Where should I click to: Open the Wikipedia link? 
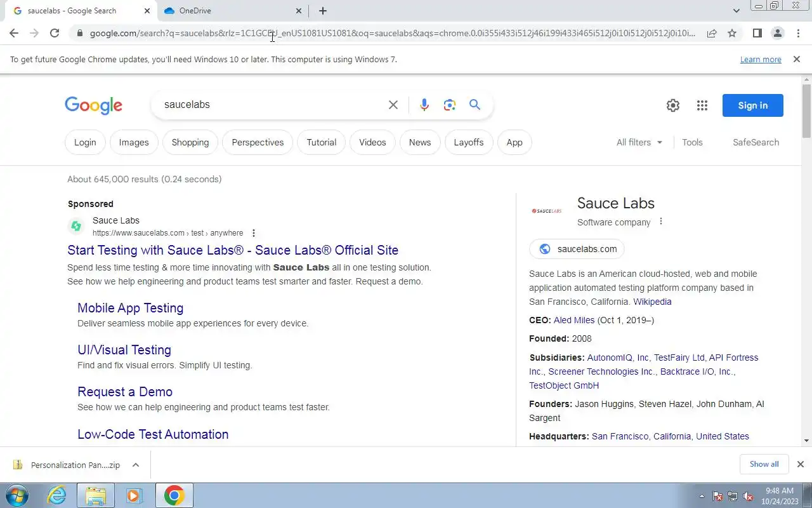(652, 302)
